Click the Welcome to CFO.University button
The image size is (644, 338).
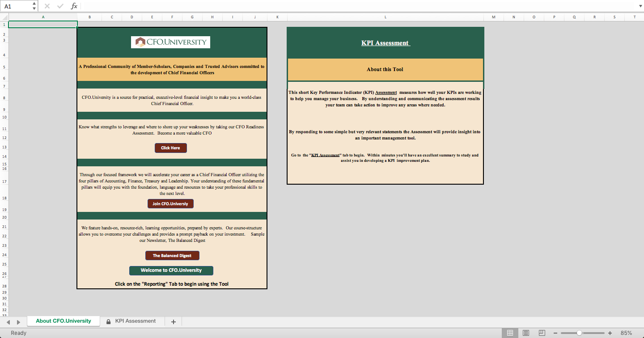click(171, 270)
